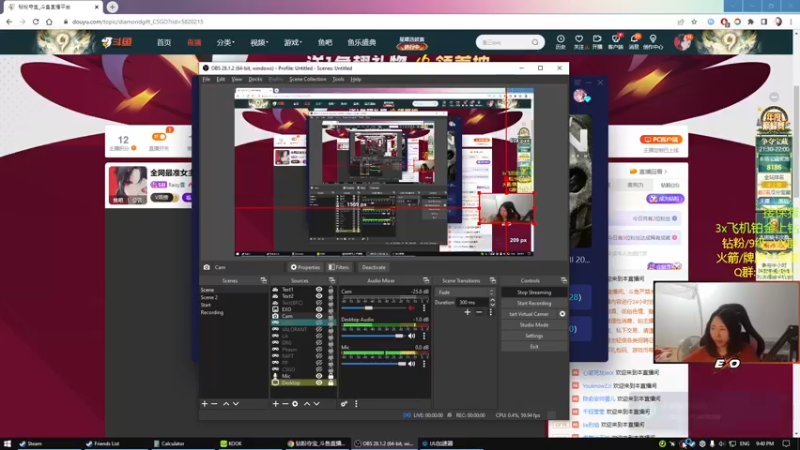The height and width of the screenshot is (450, 800).
Task: Open the OBS Edit menu
Action: 220,79
